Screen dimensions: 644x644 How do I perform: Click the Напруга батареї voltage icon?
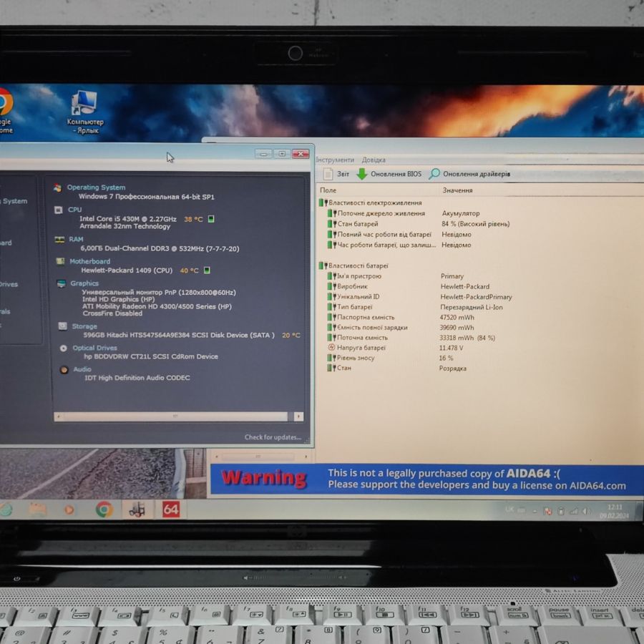coord(331,348)
